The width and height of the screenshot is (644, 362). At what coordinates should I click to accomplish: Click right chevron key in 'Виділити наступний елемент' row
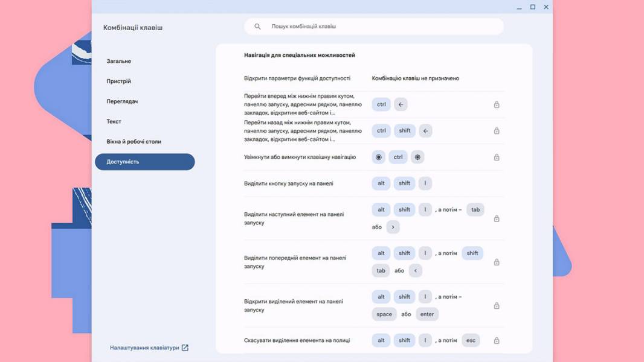(x=393, y=227)
